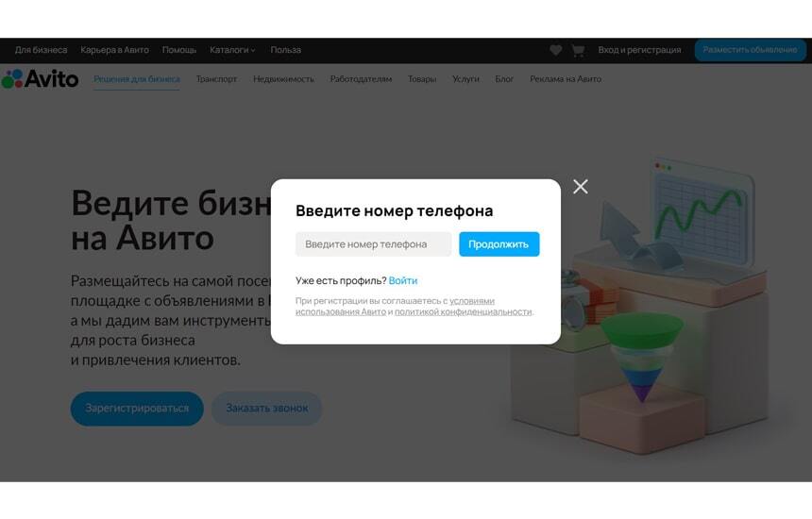
Task: Follow the Войти link
Action: pyautogui.click(x=403, y=280)
